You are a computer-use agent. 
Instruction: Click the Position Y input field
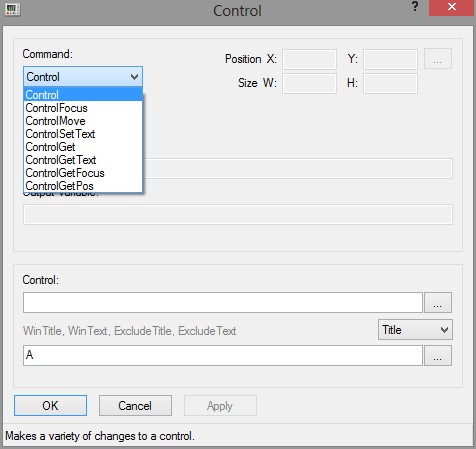click(x=390, y=59)
